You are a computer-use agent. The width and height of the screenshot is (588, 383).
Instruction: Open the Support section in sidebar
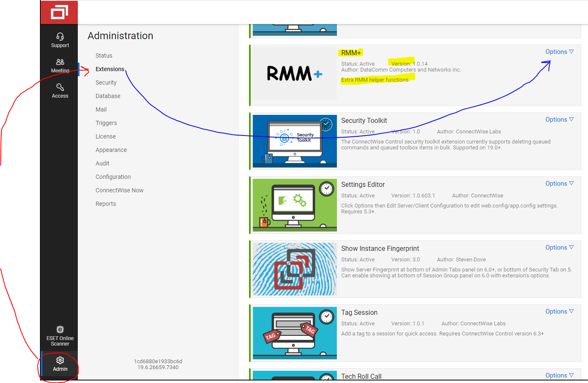pyautogui.click(x=60, y=40)
